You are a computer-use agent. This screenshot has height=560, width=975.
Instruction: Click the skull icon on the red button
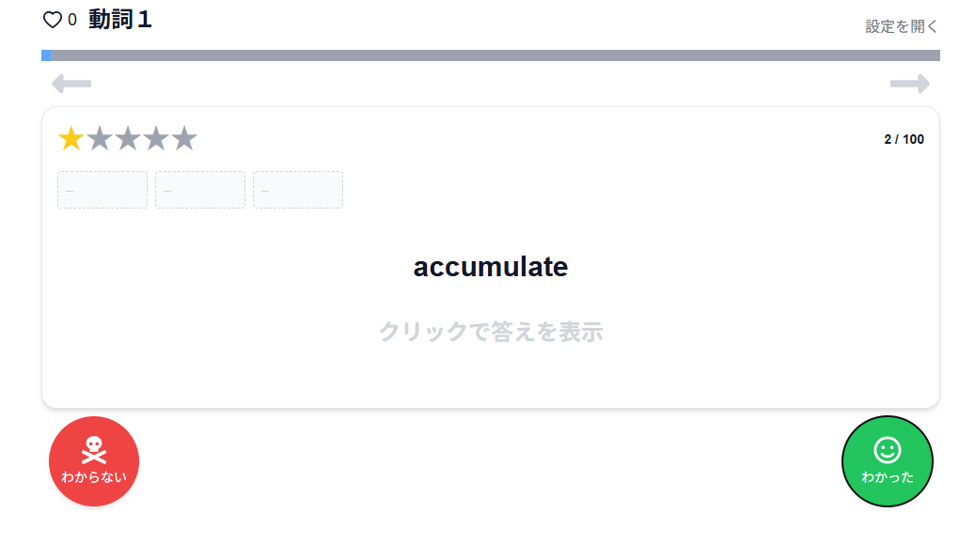93,449
